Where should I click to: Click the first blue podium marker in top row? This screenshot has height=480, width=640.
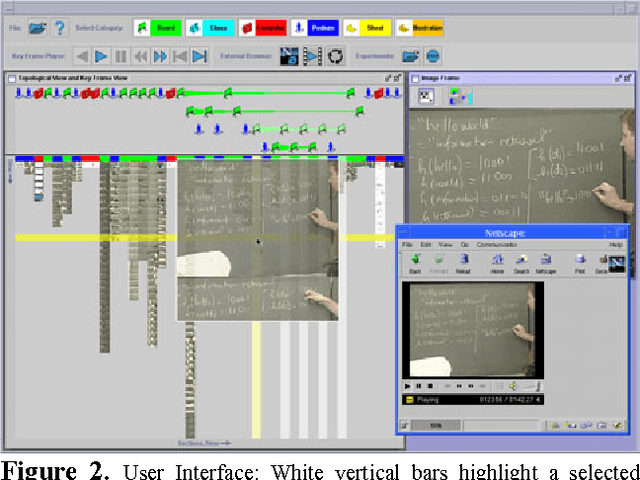18,93
